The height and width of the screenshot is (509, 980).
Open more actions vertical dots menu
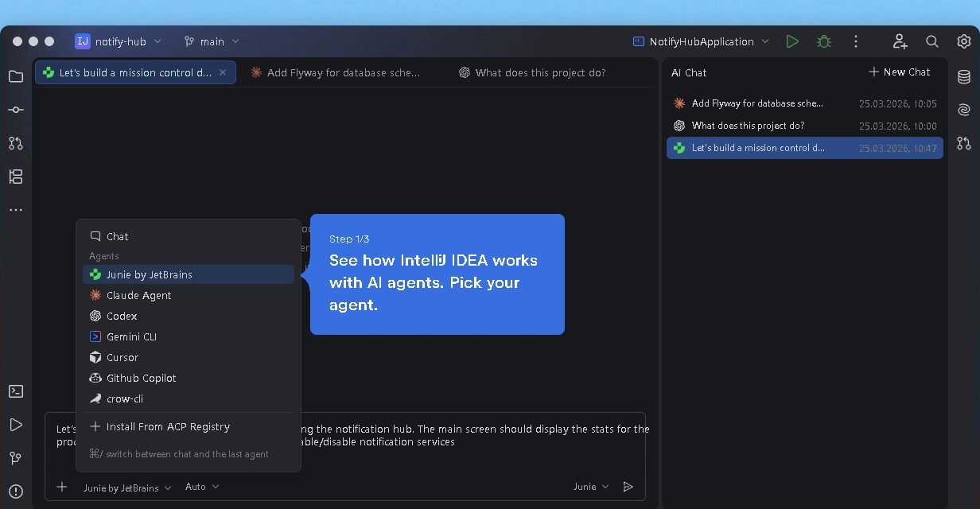(x=856, y=41)
